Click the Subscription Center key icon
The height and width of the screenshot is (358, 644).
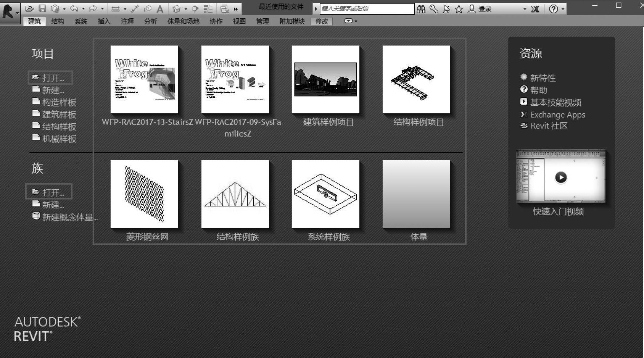tap(433, 9)
